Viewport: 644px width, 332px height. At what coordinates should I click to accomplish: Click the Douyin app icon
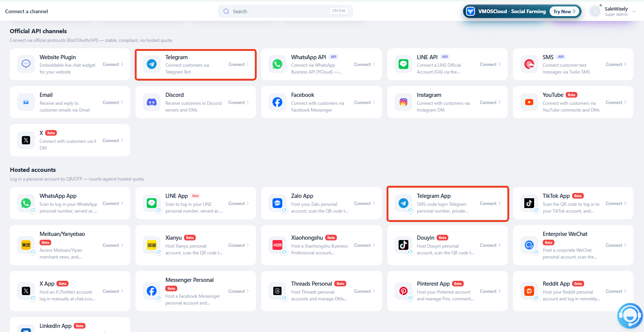[x=403, y=245]
